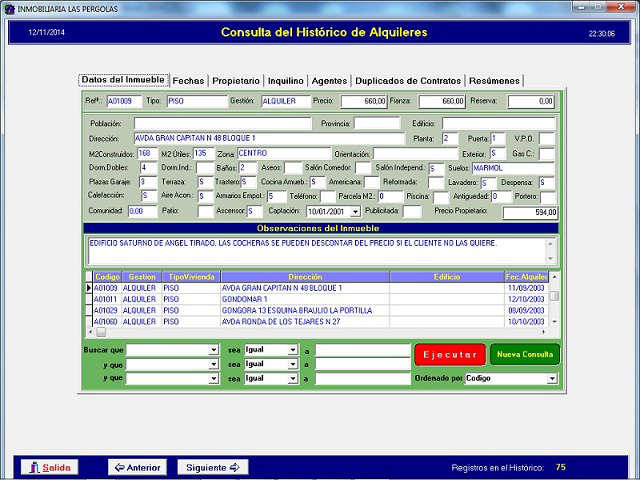Image resolution: width=640 pixels, height=480 pixels.
Task: Expand the Captación date dropdown
Action: point(355,212)
